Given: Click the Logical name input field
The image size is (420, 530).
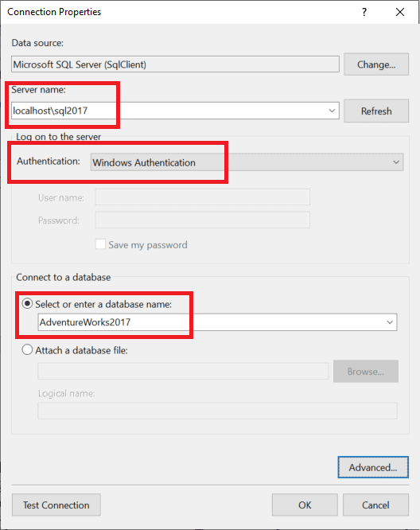Looking at the screenshot, I should [x=217, y=411].
